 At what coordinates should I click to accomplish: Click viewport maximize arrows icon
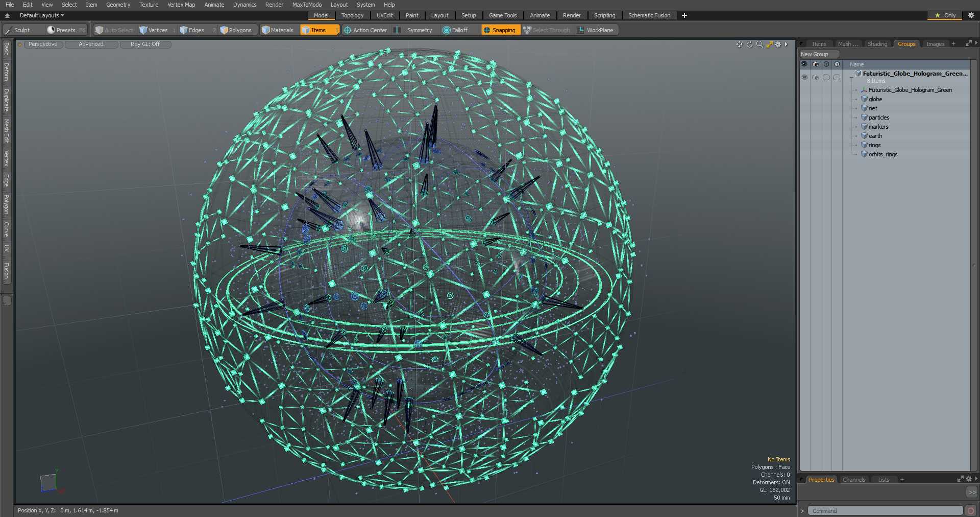click(x=769, y=44)
